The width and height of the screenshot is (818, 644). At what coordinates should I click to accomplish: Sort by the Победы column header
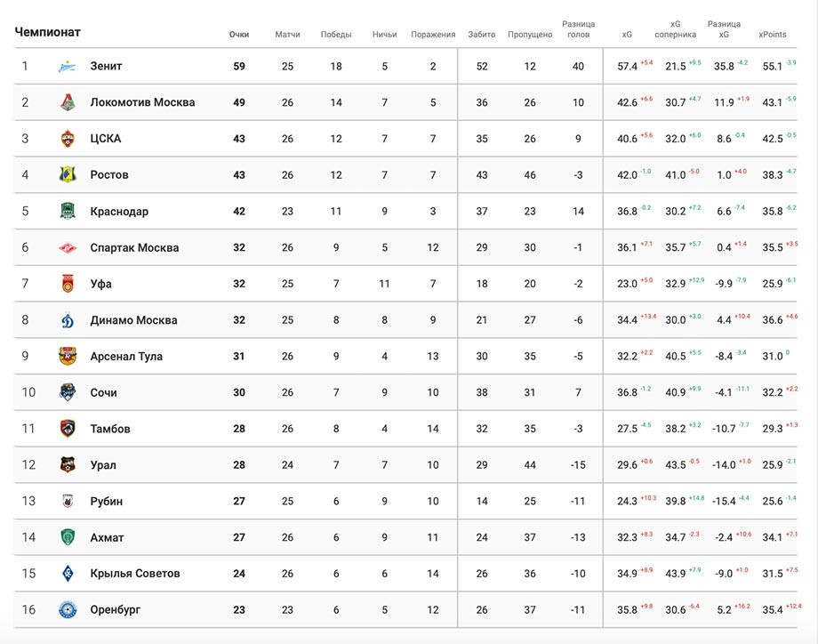[336, 35]
